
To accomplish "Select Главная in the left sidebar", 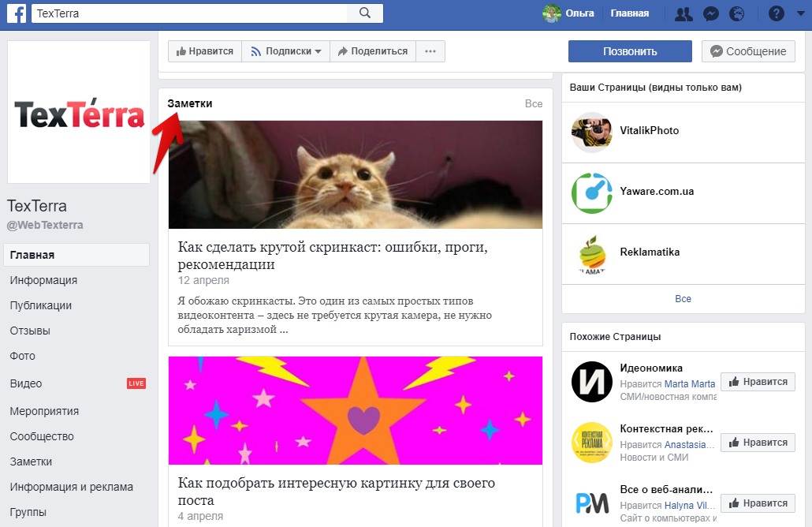I will 76,255.
